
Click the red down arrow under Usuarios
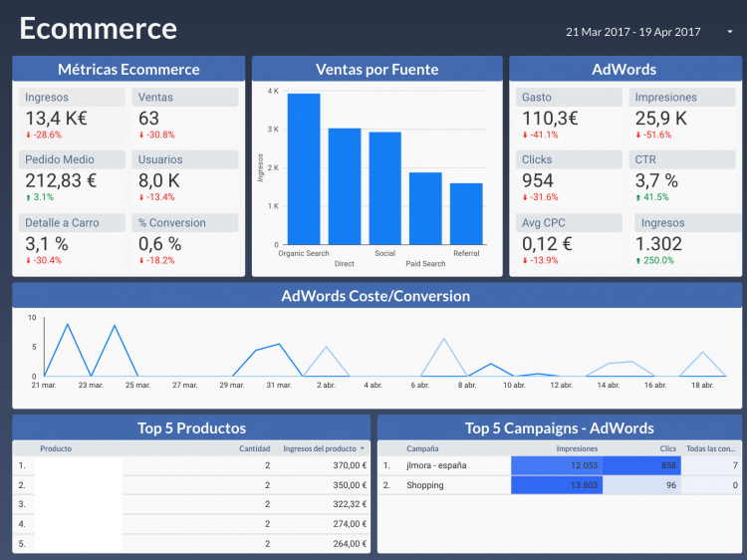point(141,197)
